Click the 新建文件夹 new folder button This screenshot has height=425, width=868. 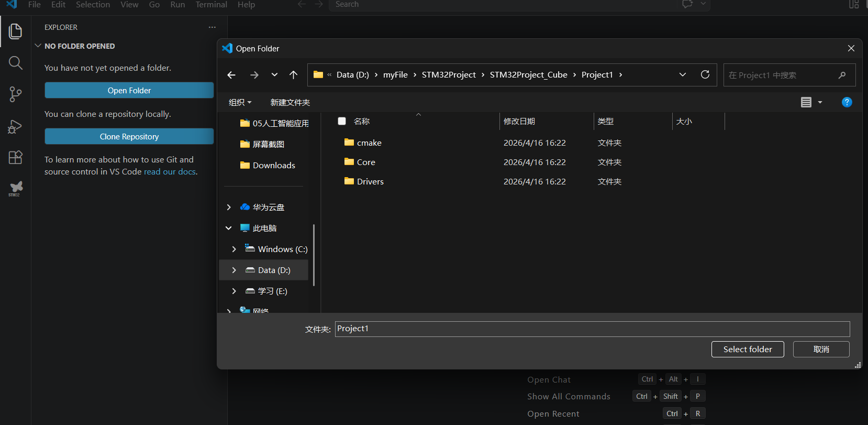click(x=290, y=102)
